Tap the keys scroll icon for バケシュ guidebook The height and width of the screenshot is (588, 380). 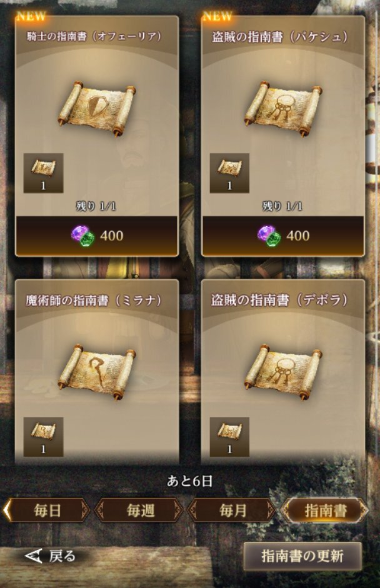[x=283, y=109]
